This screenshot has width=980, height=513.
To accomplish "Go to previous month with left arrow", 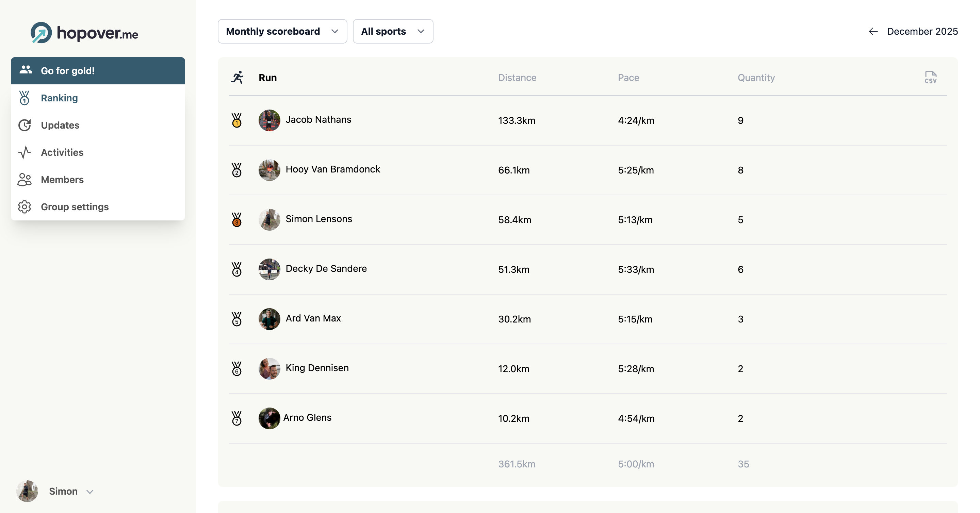I will 873,31.
